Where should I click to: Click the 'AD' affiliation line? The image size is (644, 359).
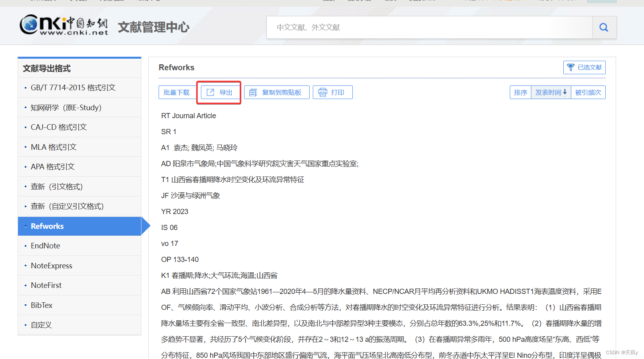[260, 164]
